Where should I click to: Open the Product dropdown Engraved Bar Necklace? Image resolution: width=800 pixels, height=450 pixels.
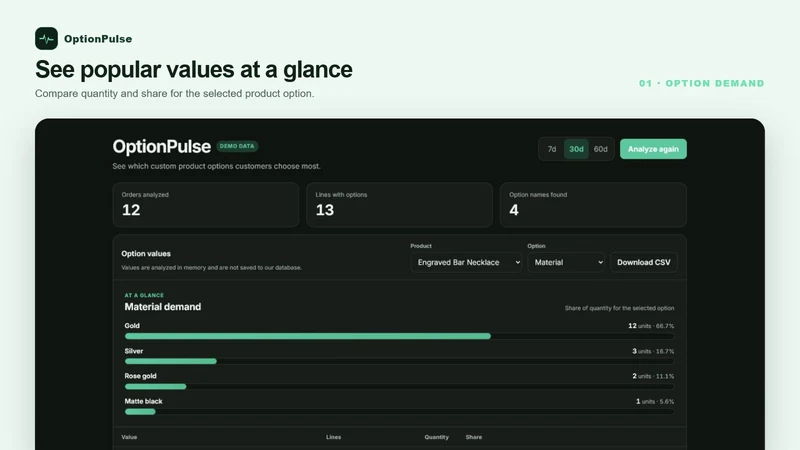point(466,262)
